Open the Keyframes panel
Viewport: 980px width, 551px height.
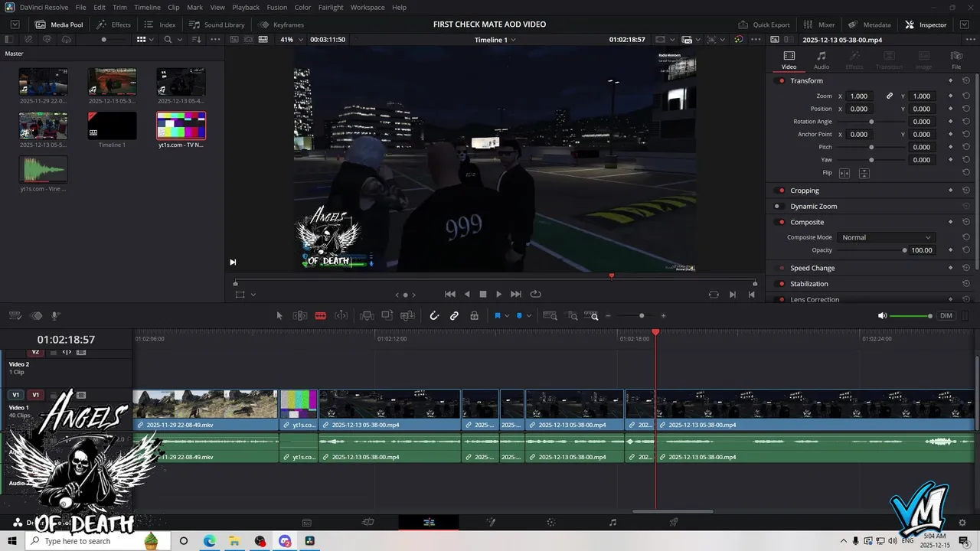[x=281, y=24]
